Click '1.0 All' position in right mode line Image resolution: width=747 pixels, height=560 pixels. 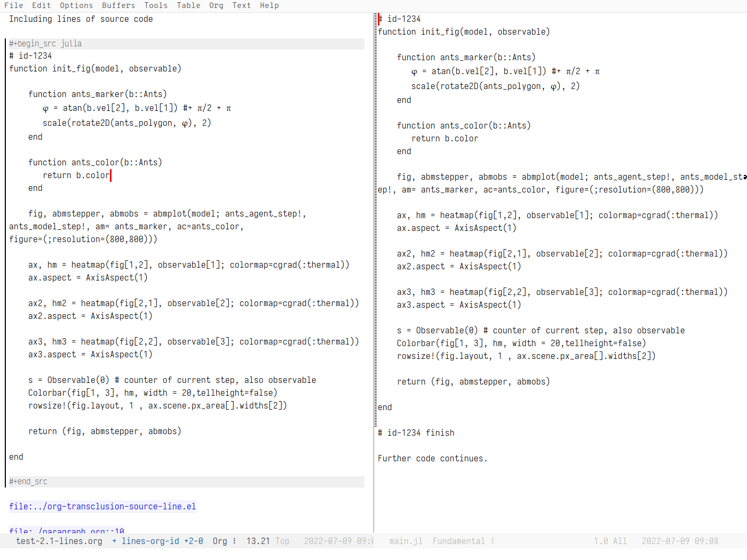click(610, 541)
